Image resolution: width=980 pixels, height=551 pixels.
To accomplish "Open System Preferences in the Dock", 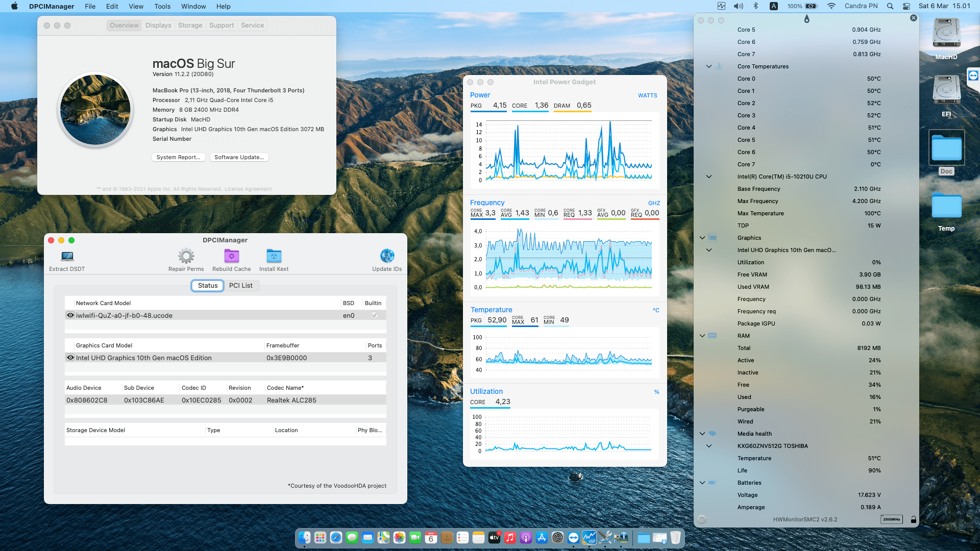I will point(557,538).
